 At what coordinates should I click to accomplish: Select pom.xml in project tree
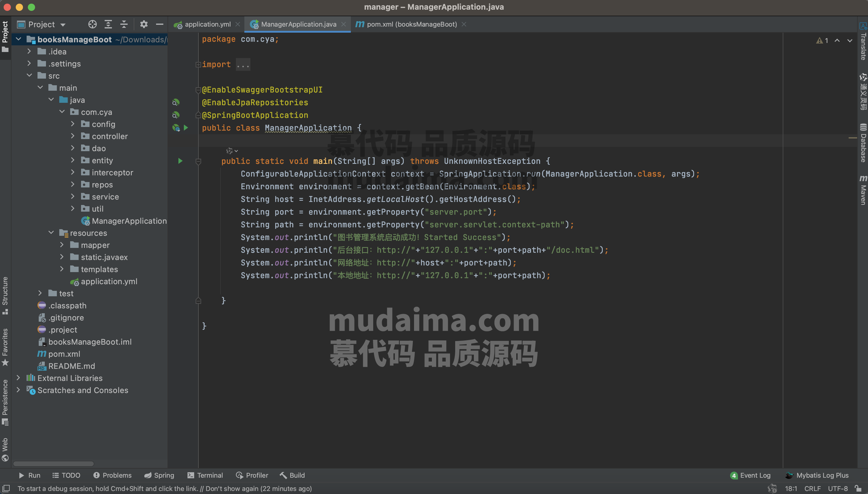click(59, 354)
